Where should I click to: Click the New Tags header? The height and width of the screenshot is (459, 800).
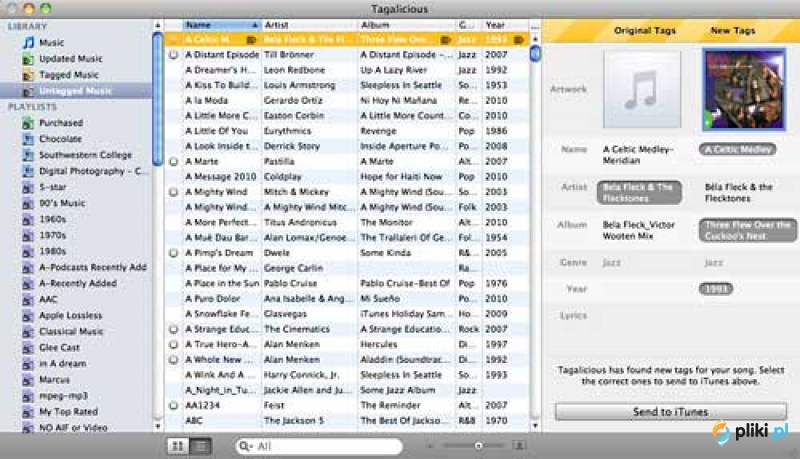point(733,31)
